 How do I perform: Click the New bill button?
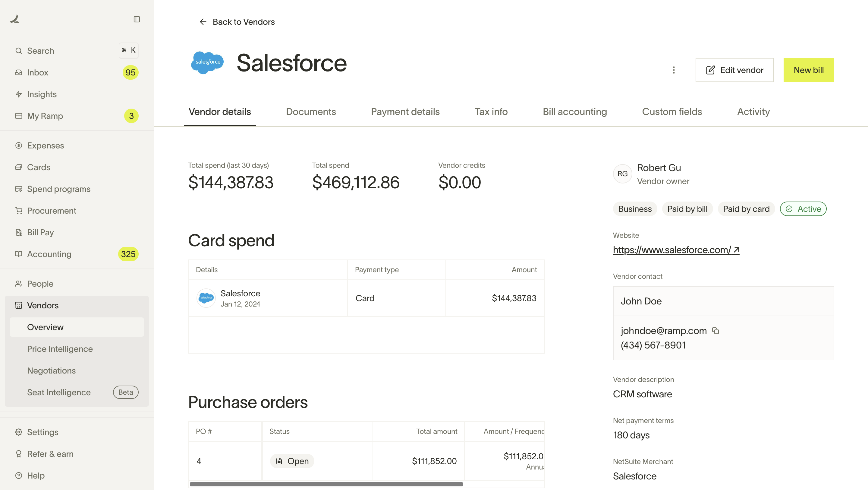coord(808,70)
